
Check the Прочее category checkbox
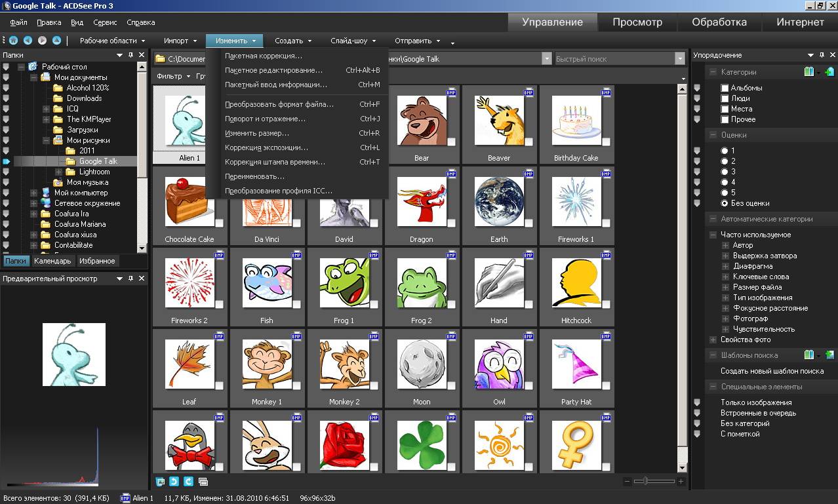point(725,119)
